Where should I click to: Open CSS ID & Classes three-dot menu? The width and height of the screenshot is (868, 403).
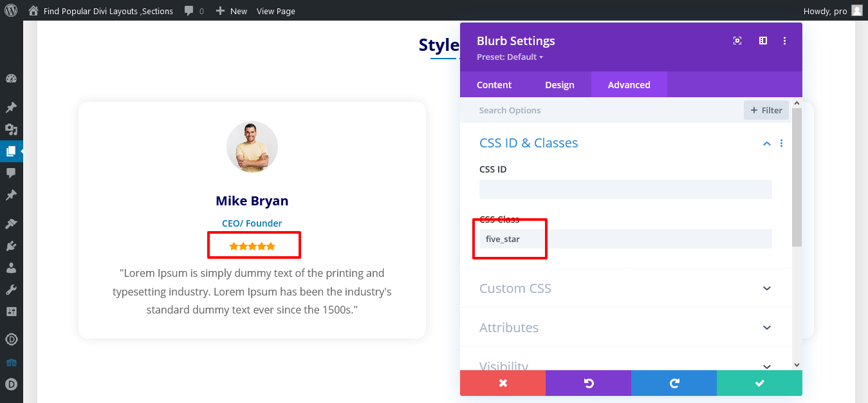[x=782, y=144]
